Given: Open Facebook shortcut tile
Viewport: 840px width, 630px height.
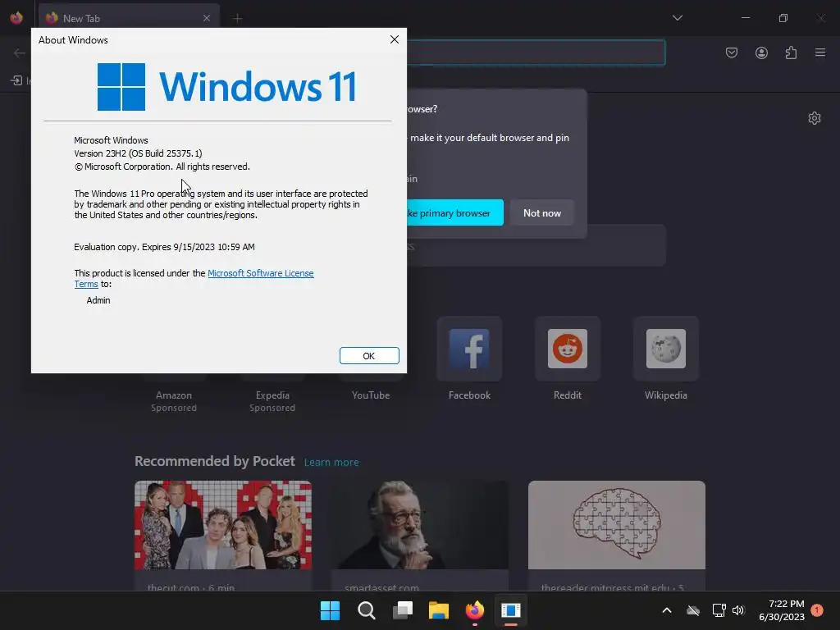Looking at the screenshot, I should click(469, 349).
